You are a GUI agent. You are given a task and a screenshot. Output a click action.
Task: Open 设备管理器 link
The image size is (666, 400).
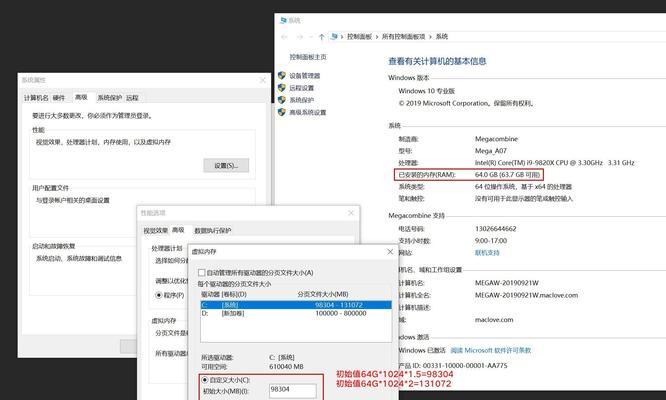pyautogui.click(x=305, y=76)
